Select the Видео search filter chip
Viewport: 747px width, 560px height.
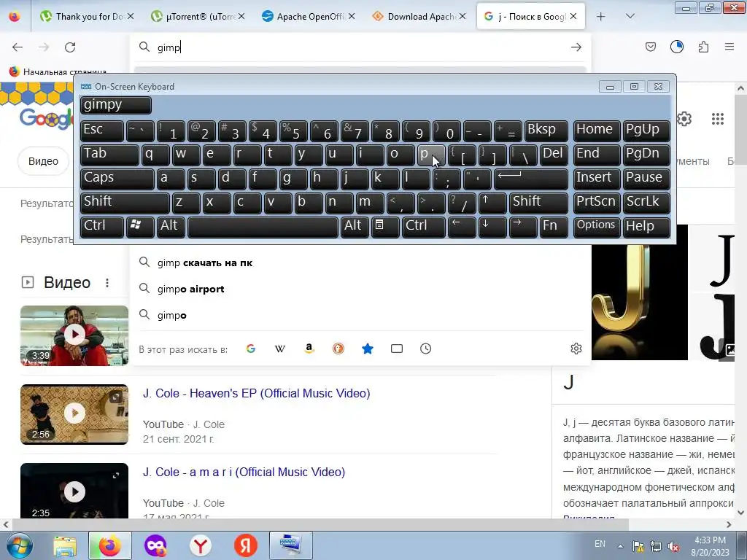point(43,161)
